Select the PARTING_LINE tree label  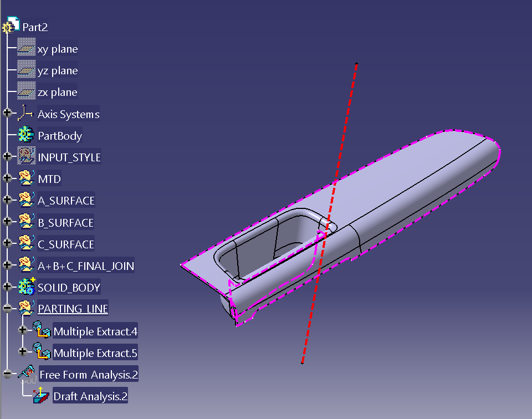pos(73,308)
